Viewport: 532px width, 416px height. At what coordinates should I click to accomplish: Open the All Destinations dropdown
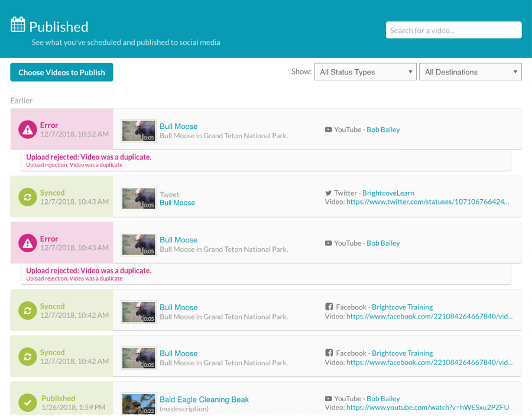(470, 72)
